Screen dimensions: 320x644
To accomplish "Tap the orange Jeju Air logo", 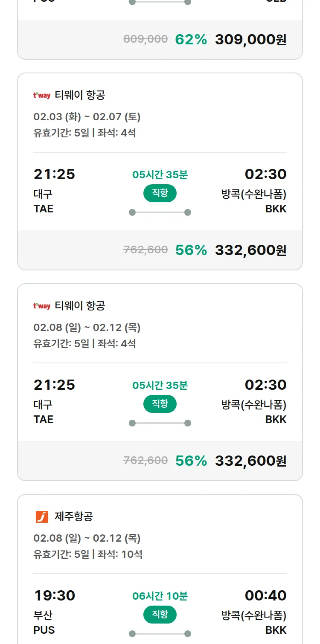I will pos(42,516).
